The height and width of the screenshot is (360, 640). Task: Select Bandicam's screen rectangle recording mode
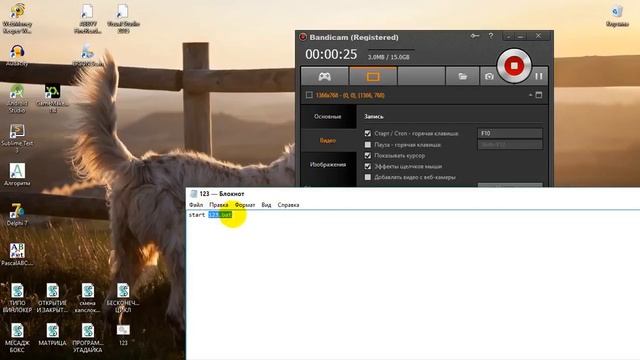[x=373, y=76]
